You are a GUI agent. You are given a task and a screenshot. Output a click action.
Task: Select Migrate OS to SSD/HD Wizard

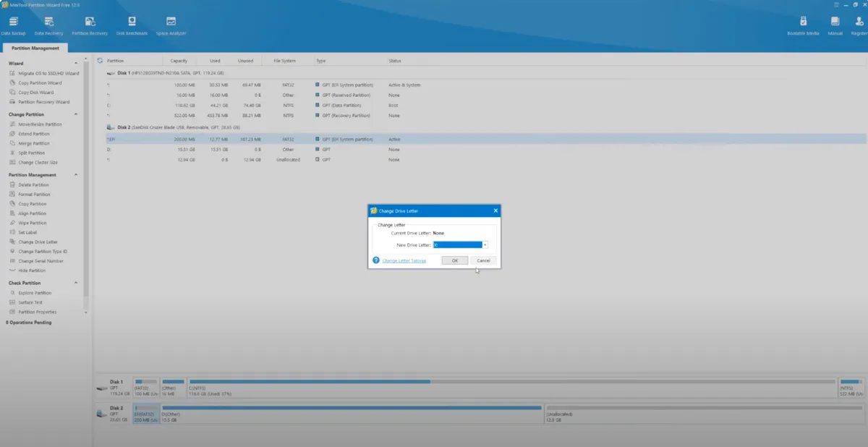click(48, 73)
